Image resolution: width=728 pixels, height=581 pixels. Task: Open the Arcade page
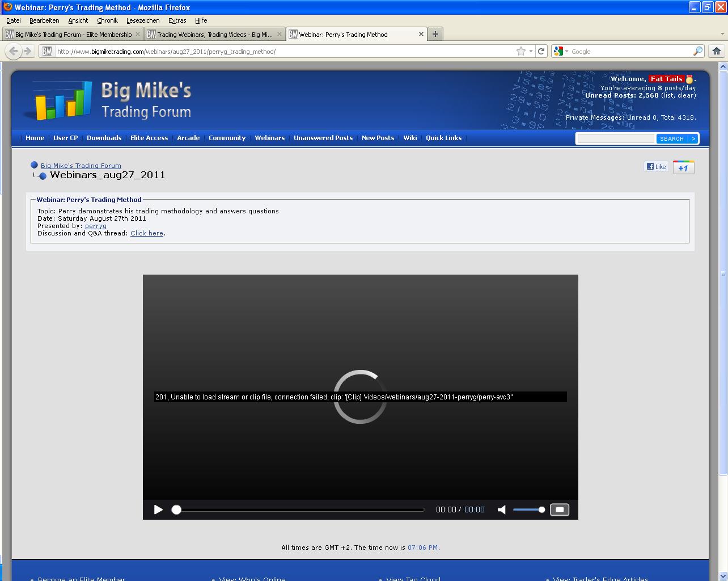pyautogui.click(x=188, y=138)
